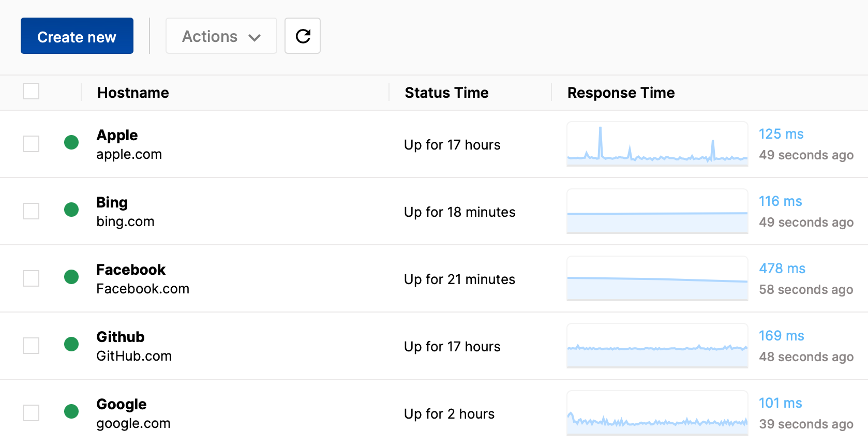
Task: Click the green status dot for Google
Action: 71,411
